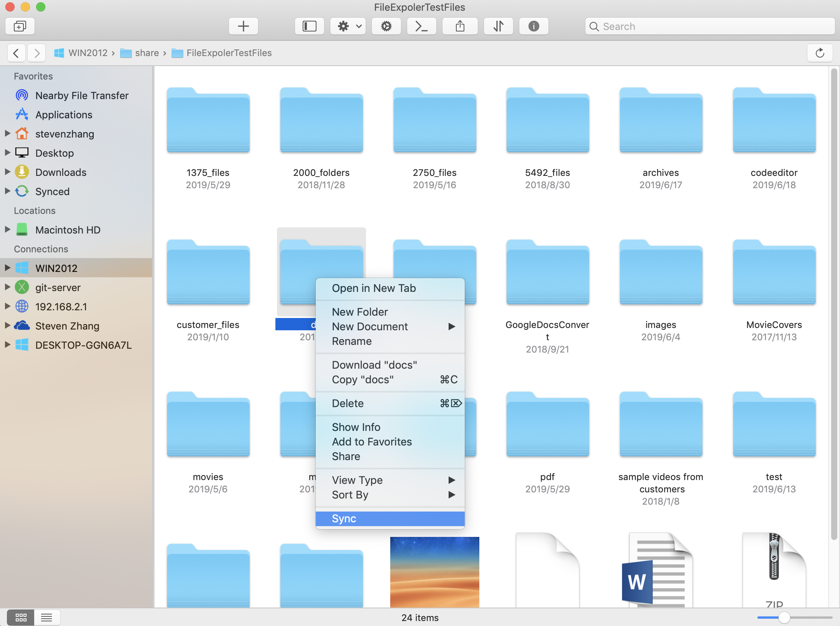840x626 pixels.
Task: Open a new tab with the plus icon
Action: pyautogui.click(x=243, y=26)
